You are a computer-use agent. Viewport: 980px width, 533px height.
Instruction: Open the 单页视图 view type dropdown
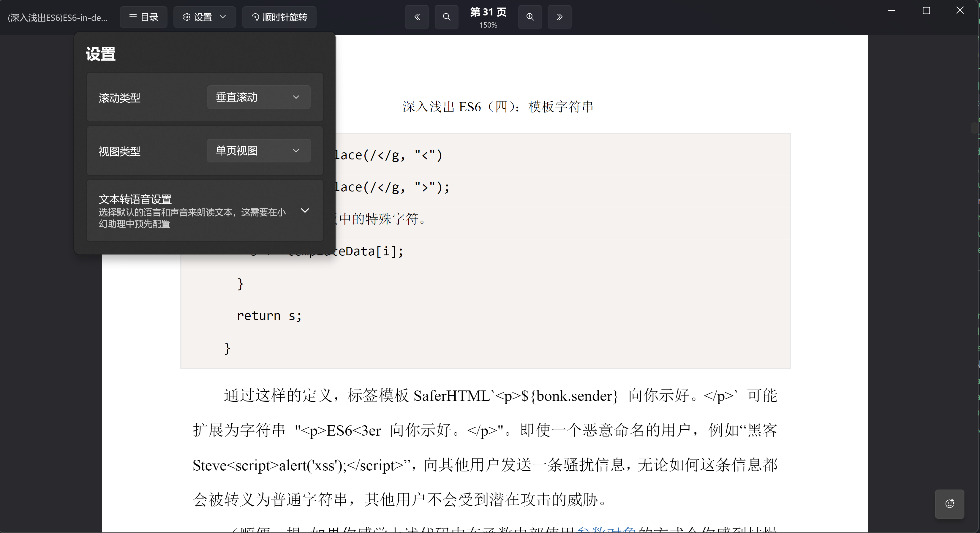point(259,151)
